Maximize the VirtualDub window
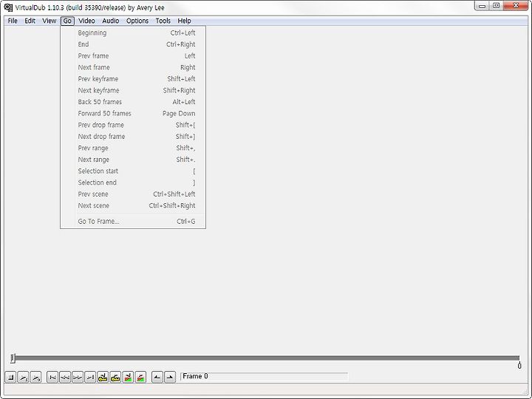Viewport: 532px width, 399px height. [x=496, y=6]
